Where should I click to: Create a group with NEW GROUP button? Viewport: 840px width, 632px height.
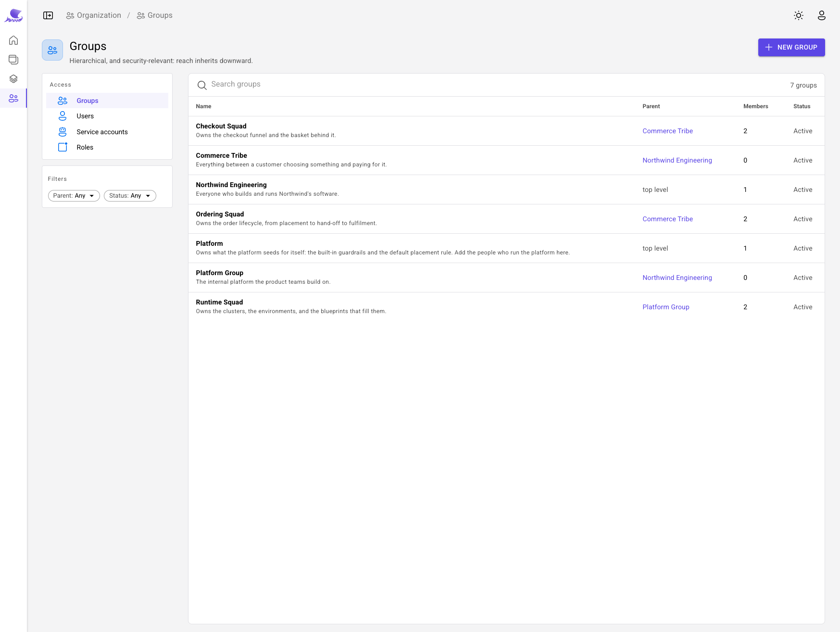[x=791, y=47]
